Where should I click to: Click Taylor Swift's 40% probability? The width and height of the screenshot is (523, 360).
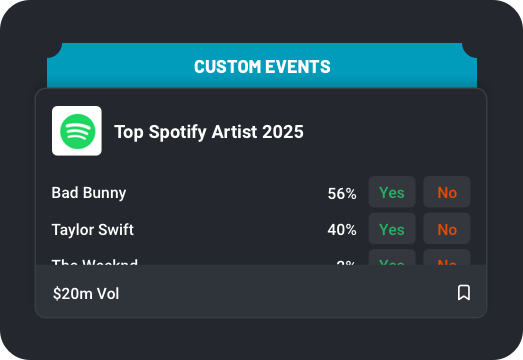(342, 230)
